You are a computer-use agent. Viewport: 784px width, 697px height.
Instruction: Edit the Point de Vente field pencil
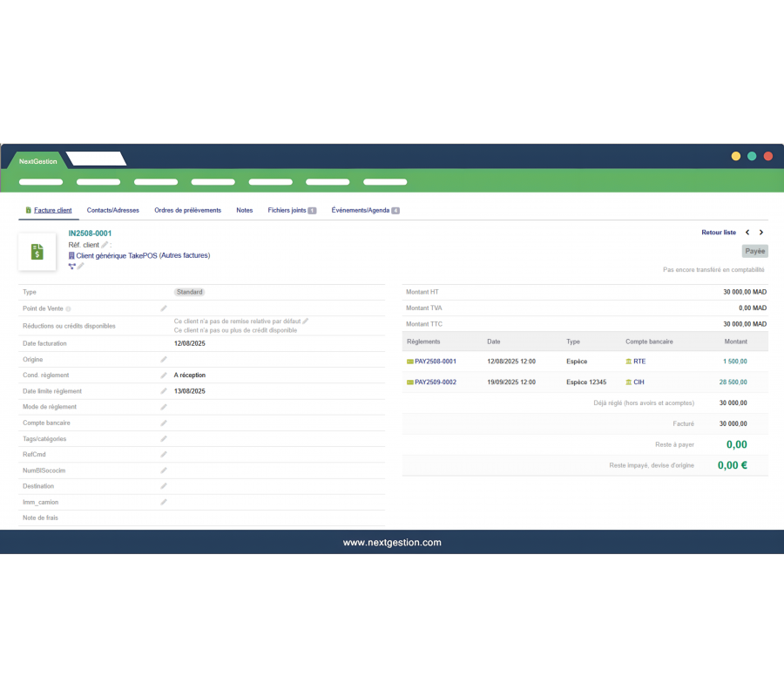(164, 308)
